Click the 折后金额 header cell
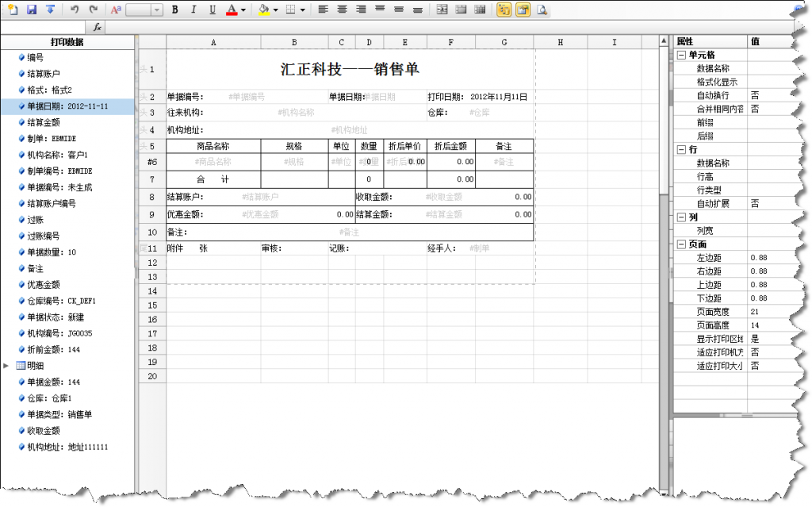 coord(450,146)
